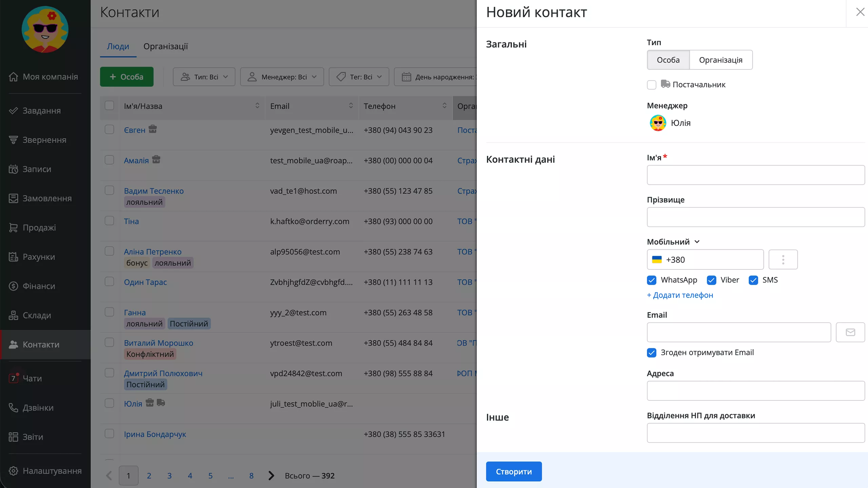Open the Менеджер: Всі filter dropdown
The width and height of the screenshot is (868, 488).
[x=282, y=77]
